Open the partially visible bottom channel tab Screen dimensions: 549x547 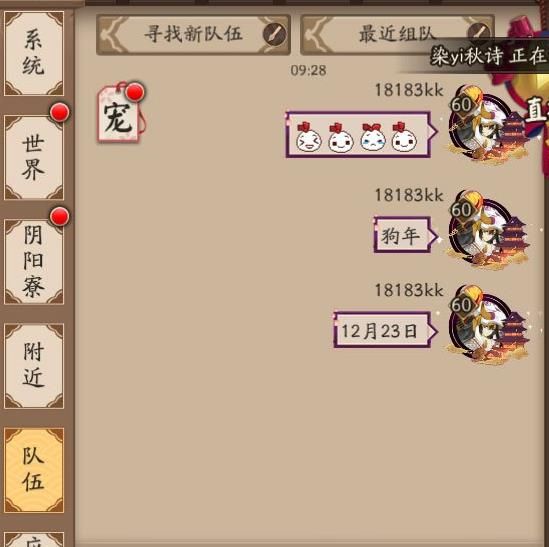[x=34, y=539]
